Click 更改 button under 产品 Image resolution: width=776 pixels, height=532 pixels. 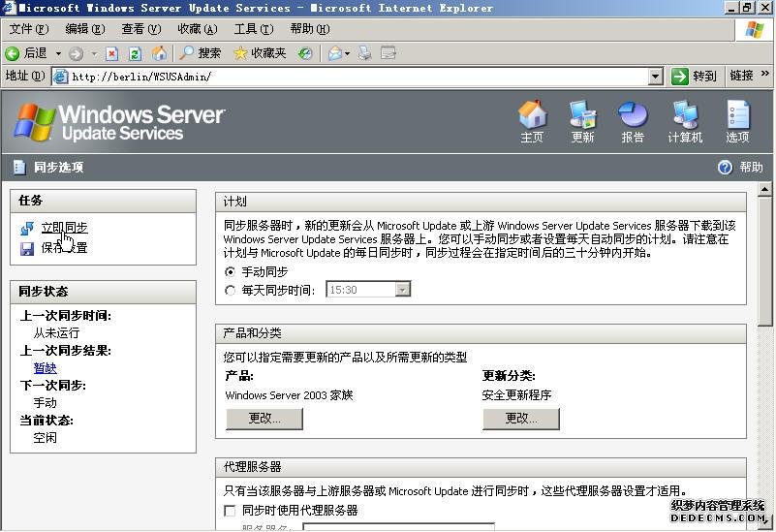tap(264, 419)
